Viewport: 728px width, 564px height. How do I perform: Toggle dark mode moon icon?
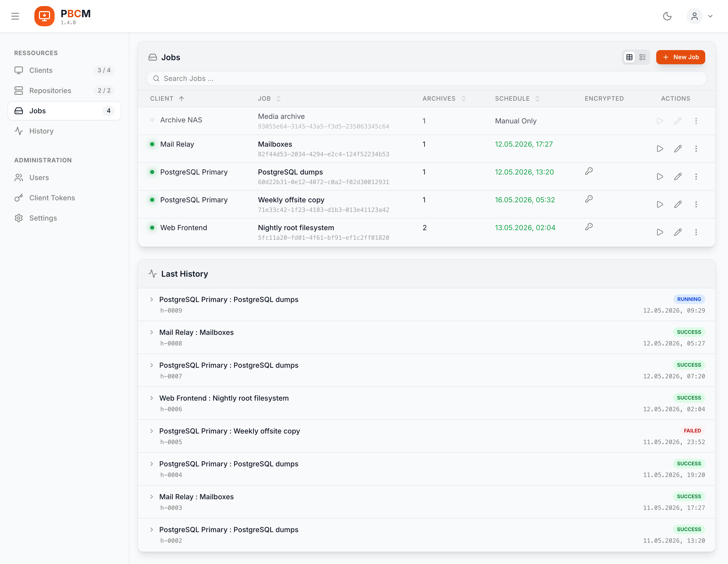pyautogui.click(x=667, y=16)
